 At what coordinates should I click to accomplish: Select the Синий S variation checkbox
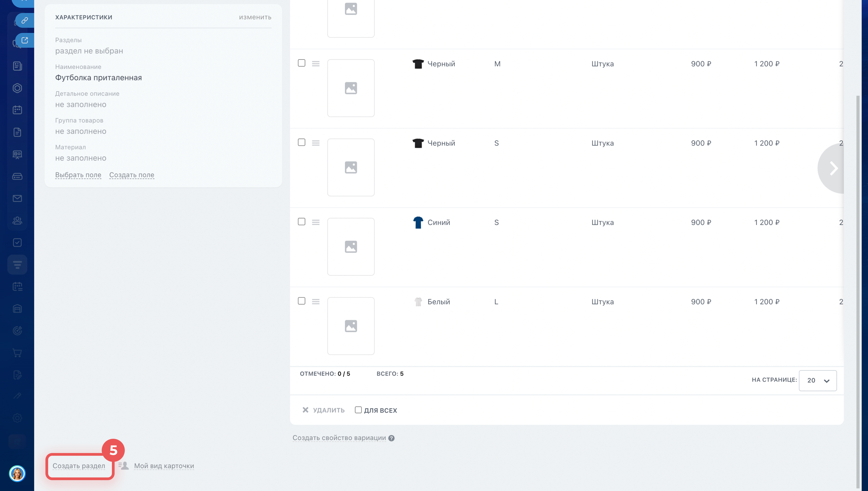click(x=301, y=222)
